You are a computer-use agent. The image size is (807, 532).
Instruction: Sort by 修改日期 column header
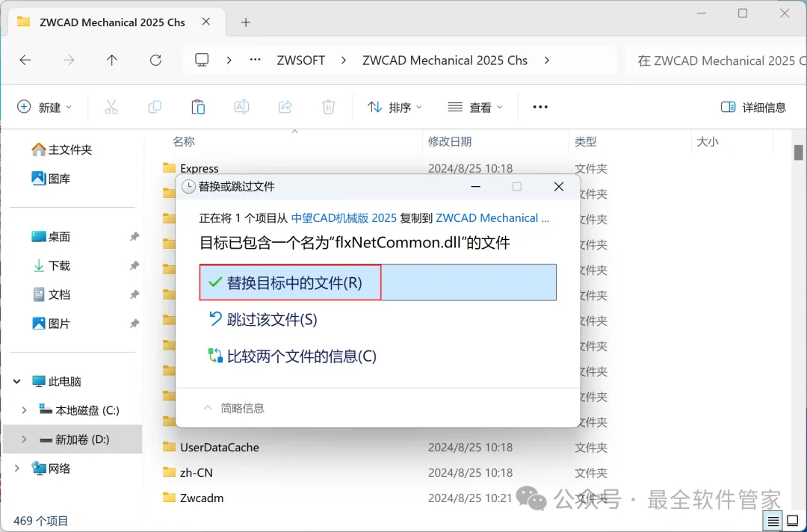(450, 141)
